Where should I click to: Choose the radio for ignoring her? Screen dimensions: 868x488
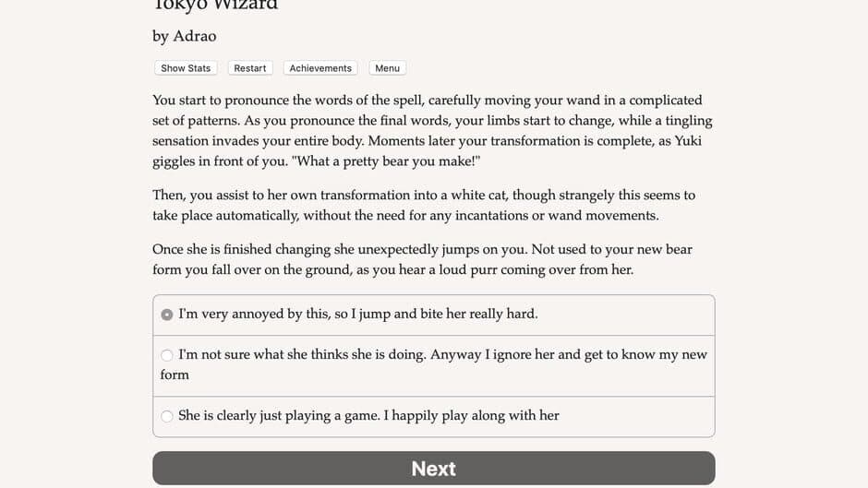[166, 355]
